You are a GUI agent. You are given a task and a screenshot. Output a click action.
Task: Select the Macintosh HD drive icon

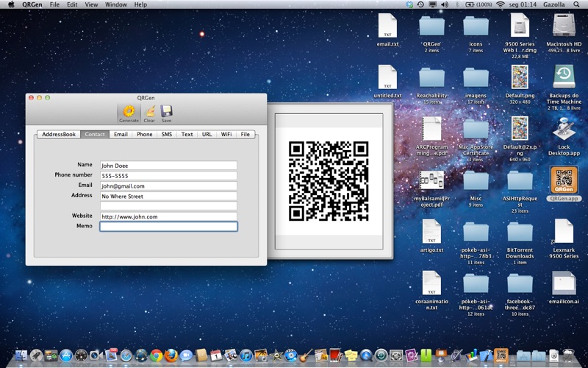click(x=564, y=32)
